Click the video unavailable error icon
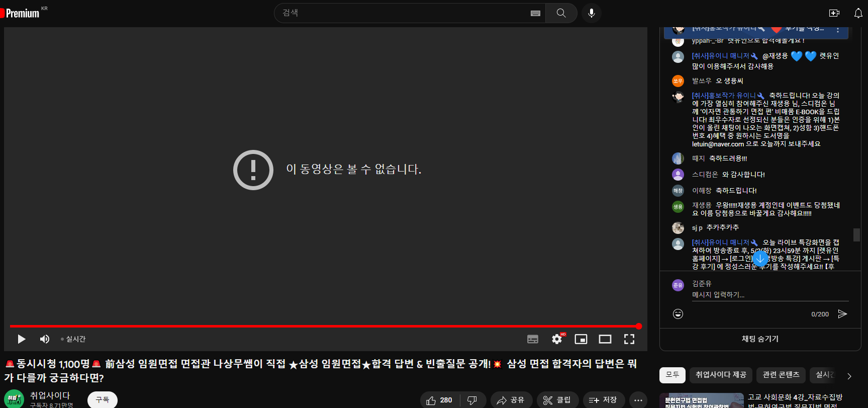 tap(253, 170)
